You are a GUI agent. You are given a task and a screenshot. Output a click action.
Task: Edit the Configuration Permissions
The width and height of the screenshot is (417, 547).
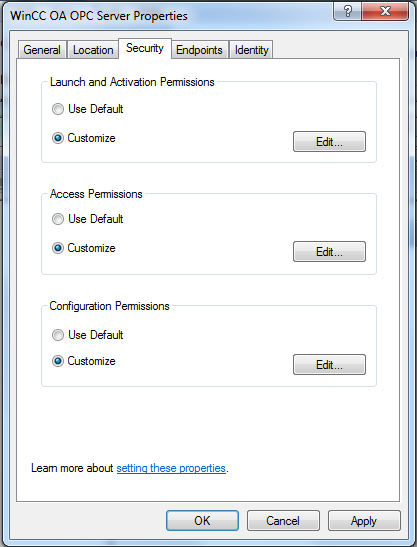329,365
